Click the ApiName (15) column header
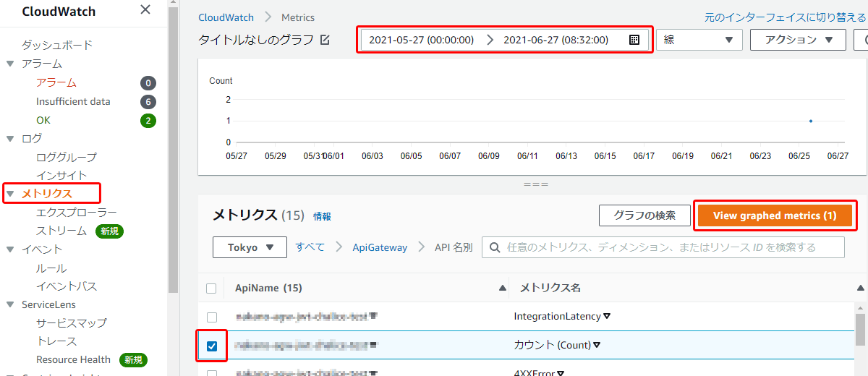Screen dimensions: 868x376 [x=268, y=288]
